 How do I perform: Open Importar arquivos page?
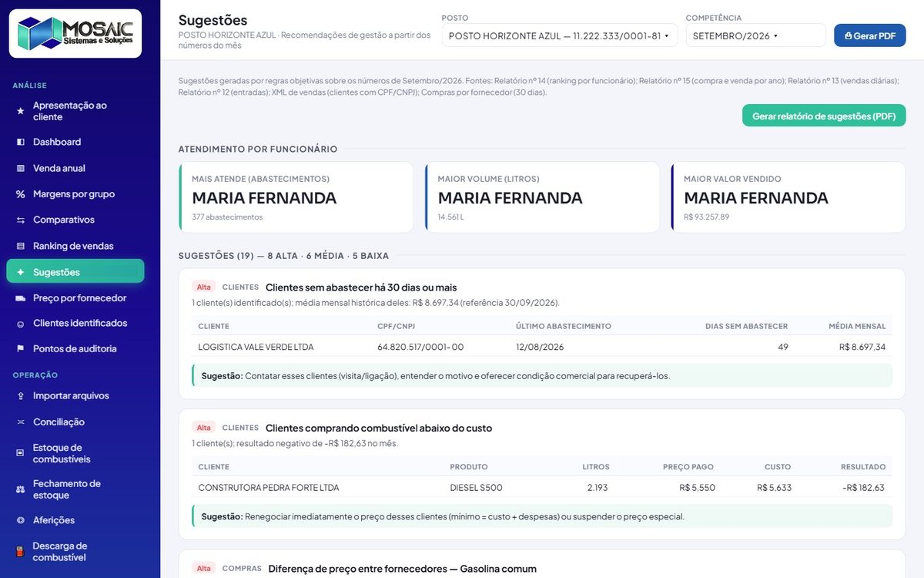pyautogui.click(x=75, y=395)
